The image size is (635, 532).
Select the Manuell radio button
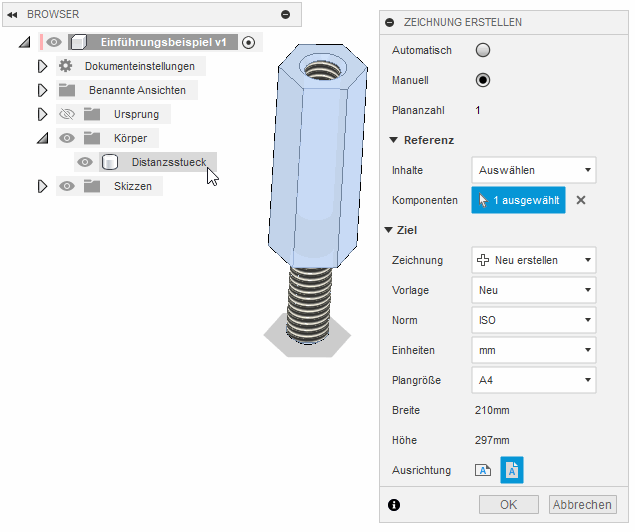click(484, 80)
